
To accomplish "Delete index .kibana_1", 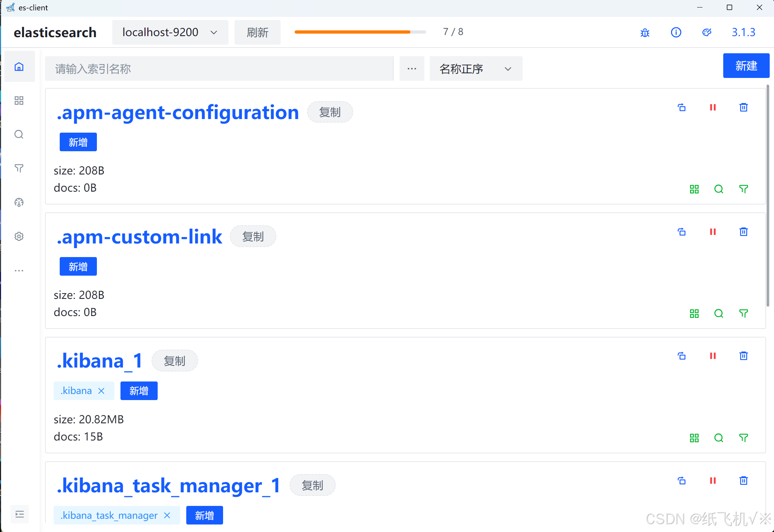I will [744, 356].
